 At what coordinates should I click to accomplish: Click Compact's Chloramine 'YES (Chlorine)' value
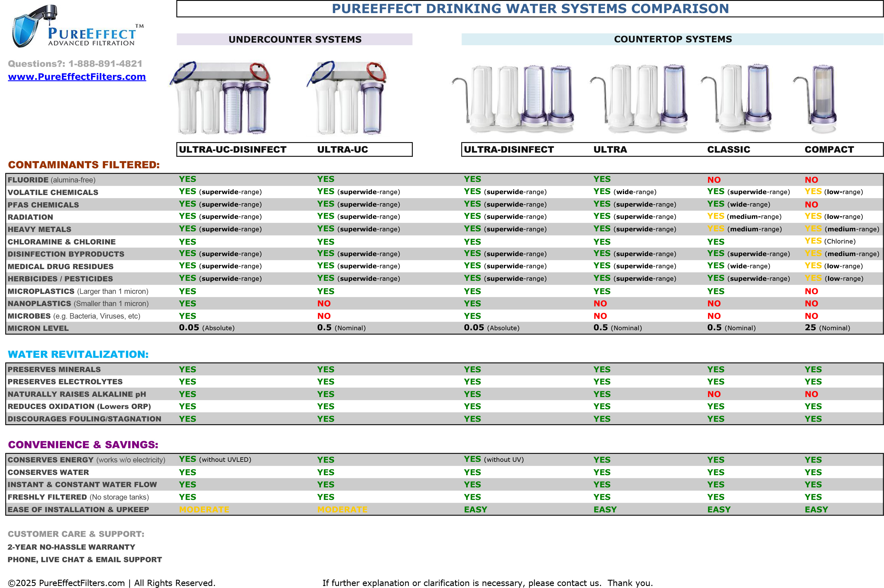click(830, 241)
